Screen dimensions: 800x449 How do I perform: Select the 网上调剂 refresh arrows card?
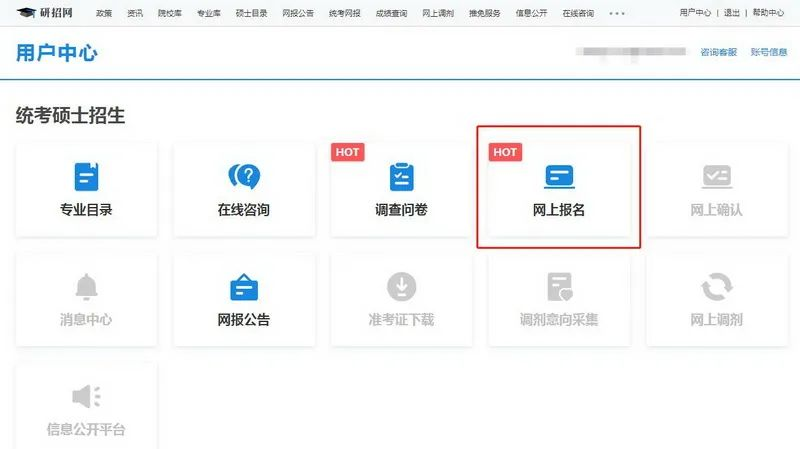(x=717, y=300)
